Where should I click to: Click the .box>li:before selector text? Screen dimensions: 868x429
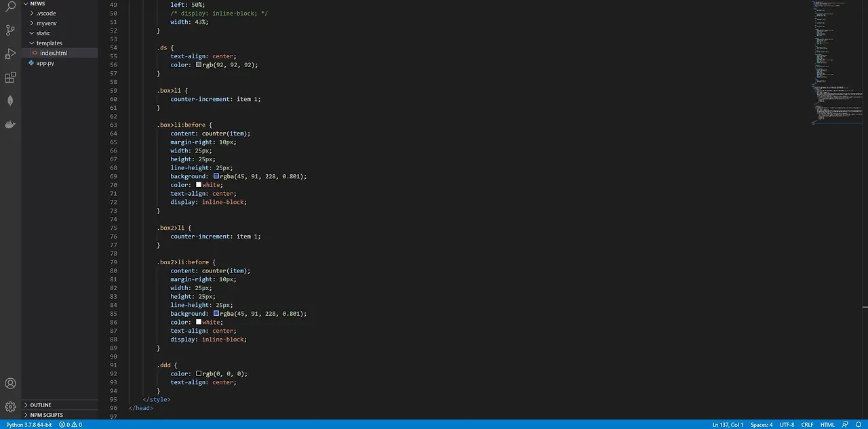tap(182, 125)
